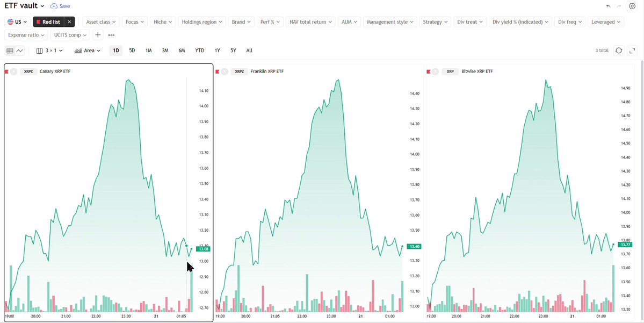
Task: Click the Red list filter button
Action: pyautogui.click(x=48, y=22)
